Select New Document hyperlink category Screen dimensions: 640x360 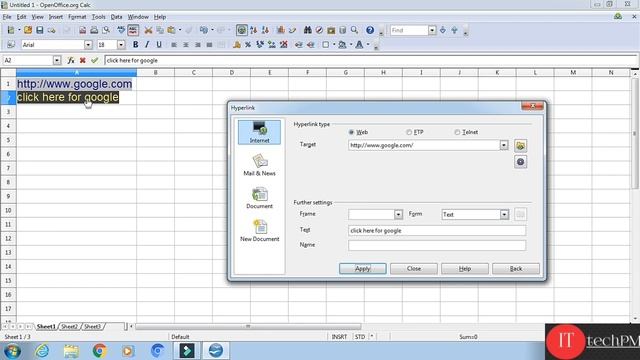pos(259,231)
